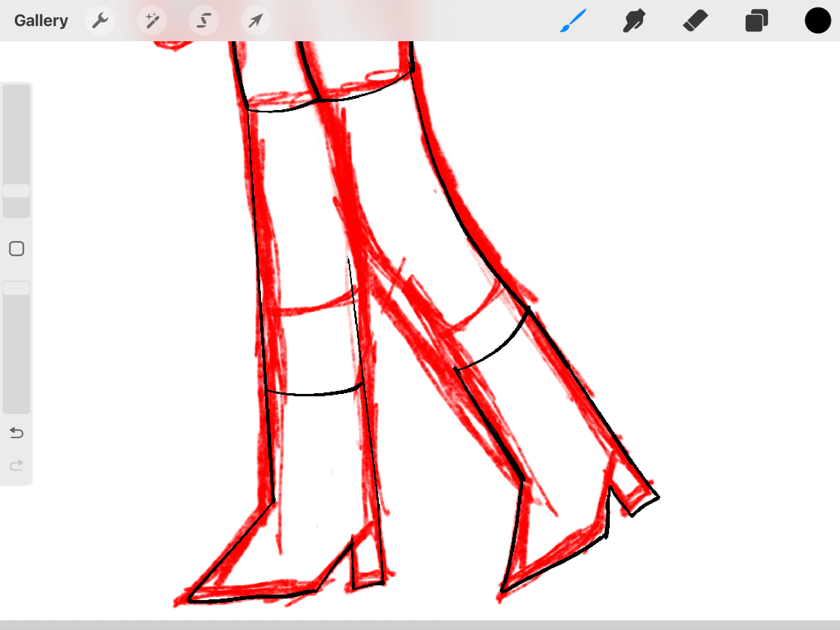The width and height of the screenshot is (840, 630).
Task: Activate the Selection tool
Action: point(204,20)
